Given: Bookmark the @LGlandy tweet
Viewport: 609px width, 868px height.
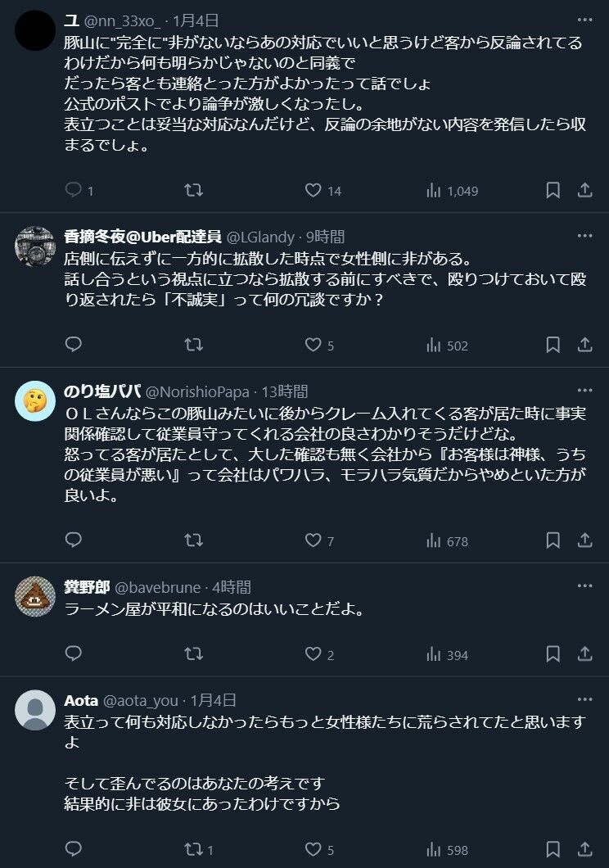Looking at the screenshot, I should pos(553,345).
